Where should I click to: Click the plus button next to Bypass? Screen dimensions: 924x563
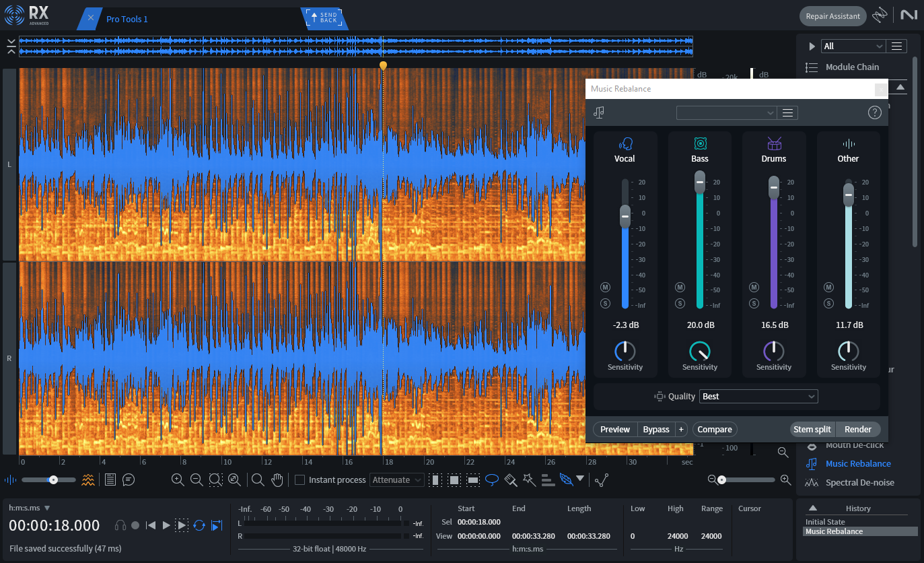[x=681, y=430]
